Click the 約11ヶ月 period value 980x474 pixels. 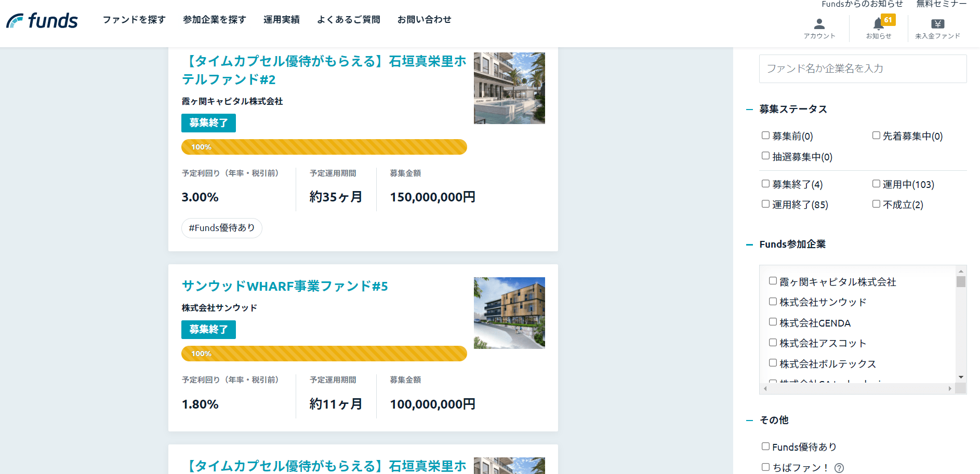[x=336, y=404]
